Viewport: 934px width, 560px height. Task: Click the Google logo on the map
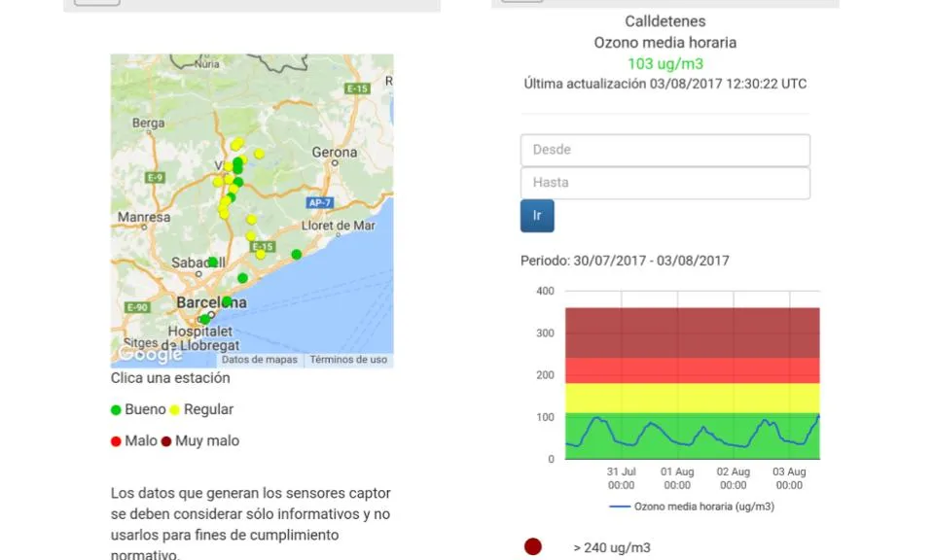[150, 354]
